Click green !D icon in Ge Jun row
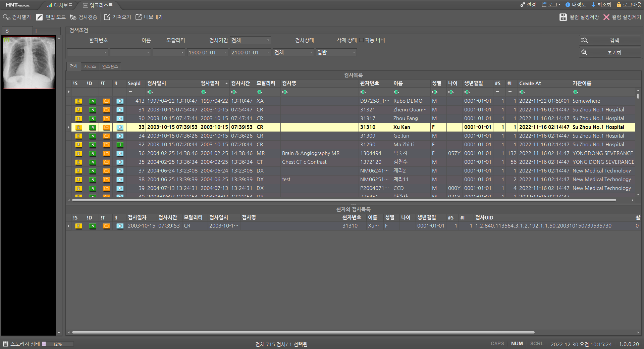Viewport: 644px width, 349px height. pyautogui.click(x=93, y=136)
